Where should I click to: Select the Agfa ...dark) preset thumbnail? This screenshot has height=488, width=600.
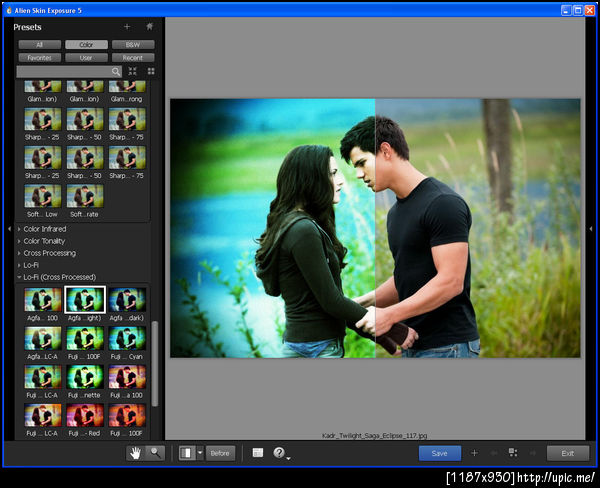(127, 300)
